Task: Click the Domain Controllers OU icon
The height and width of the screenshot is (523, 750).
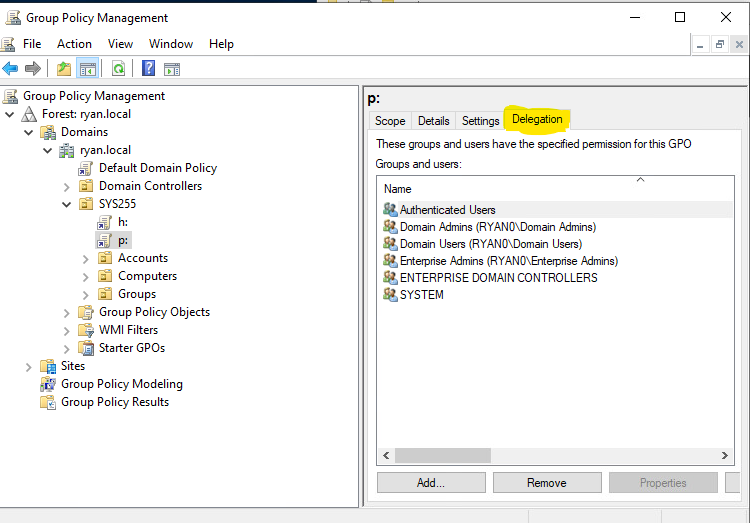Action: click(86, 186)
